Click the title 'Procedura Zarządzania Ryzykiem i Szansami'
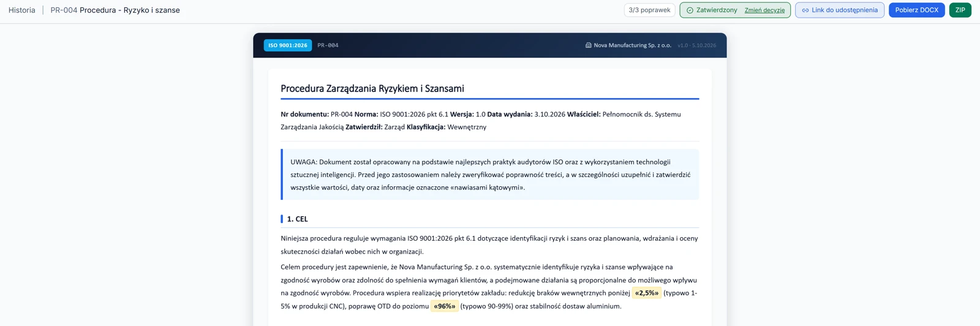This screenshot has height=326, width=980. (x=372, y=88)
